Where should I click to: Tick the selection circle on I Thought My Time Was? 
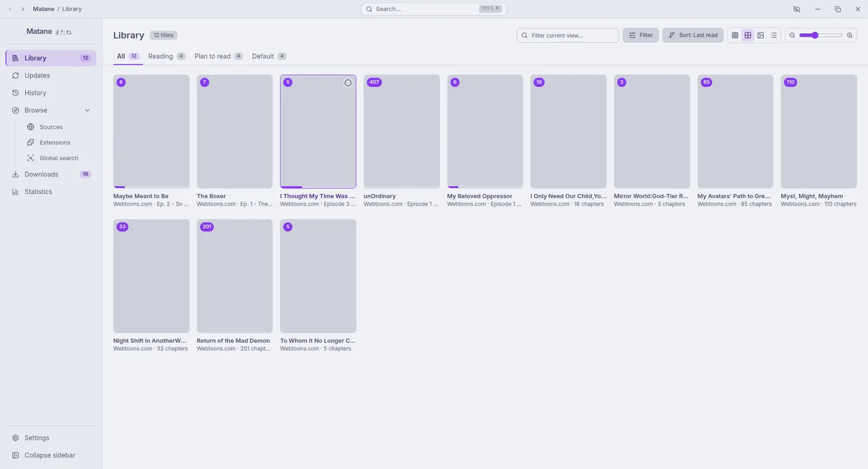tap(348, 83)
